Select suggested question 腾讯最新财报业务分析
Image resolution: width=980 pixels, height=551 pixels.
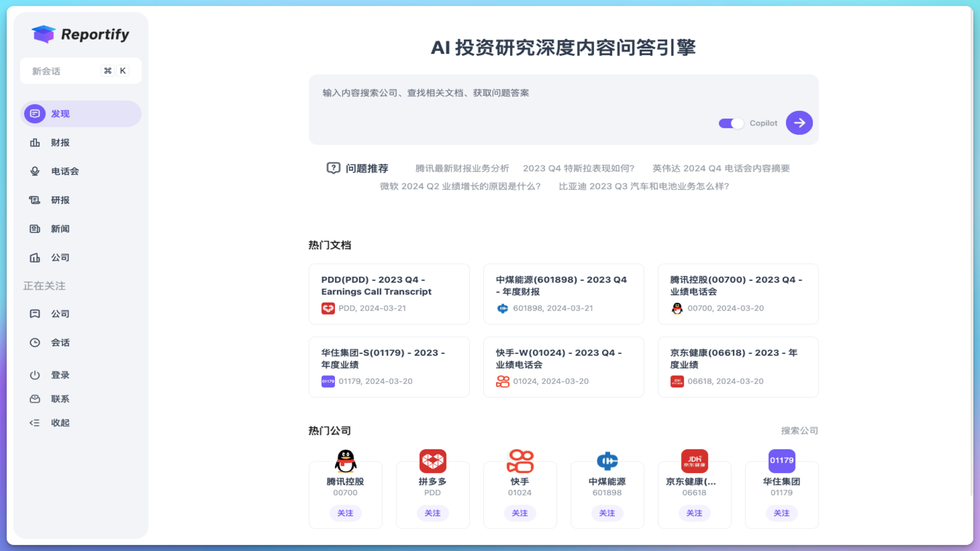(x=462, y=168)
